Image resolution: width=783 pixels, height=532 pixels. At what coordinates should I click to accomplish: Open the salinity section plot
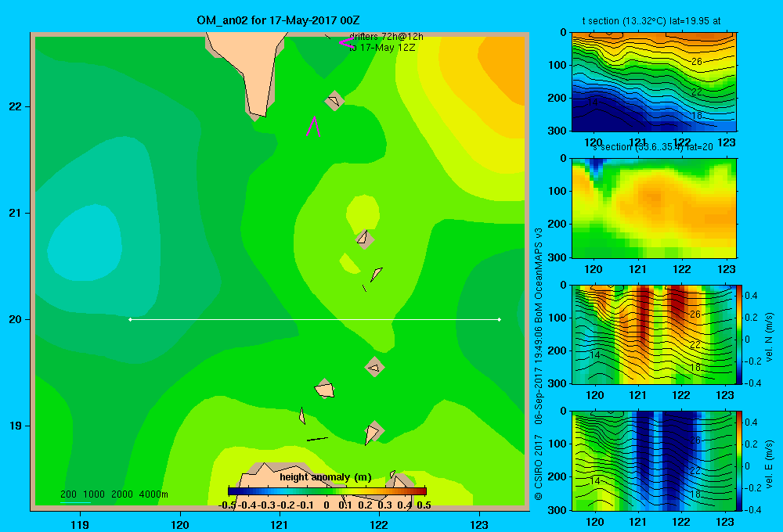(654, 208)
